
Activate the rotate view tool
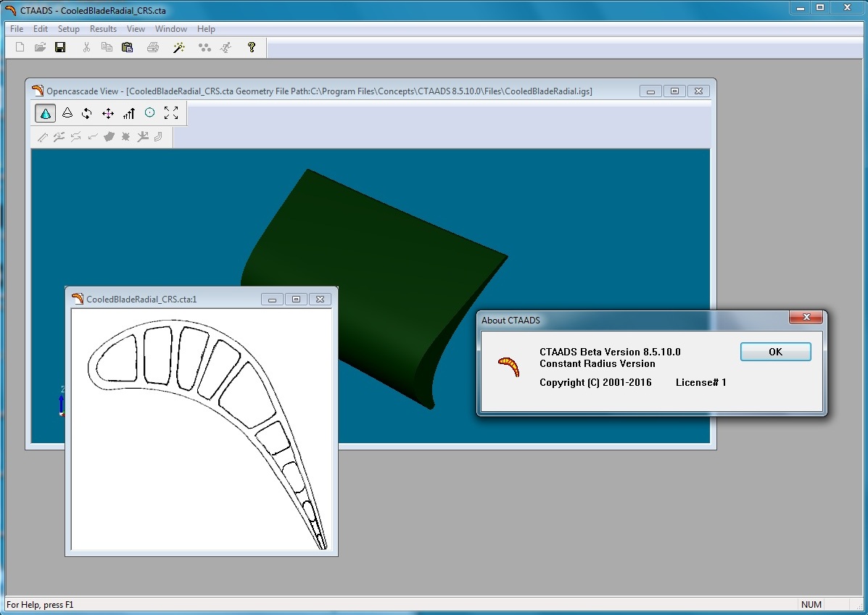(x=87, y=113)
